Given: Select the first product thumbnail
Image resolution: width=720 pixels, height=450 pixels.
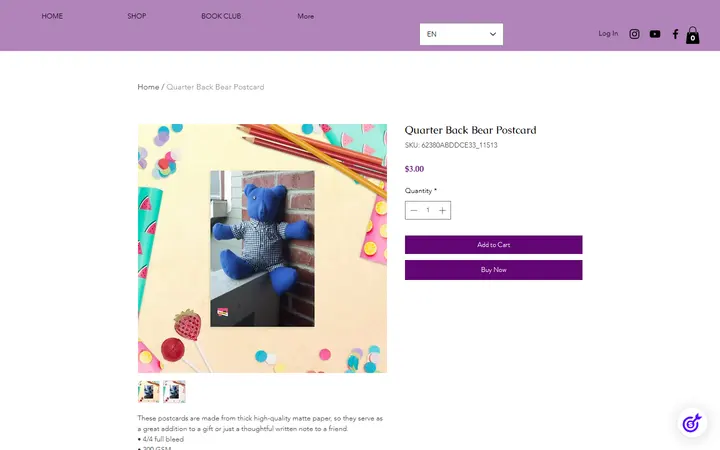Looking at the screenshot, I should pos(149,392).
